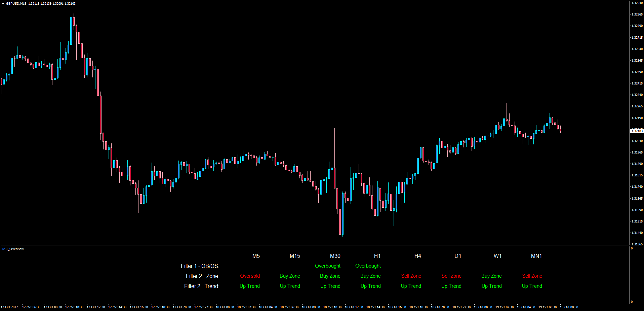644x311 pixels.
Task: Click the '19 Oct 08:30' time axis label
Action: 569,307
